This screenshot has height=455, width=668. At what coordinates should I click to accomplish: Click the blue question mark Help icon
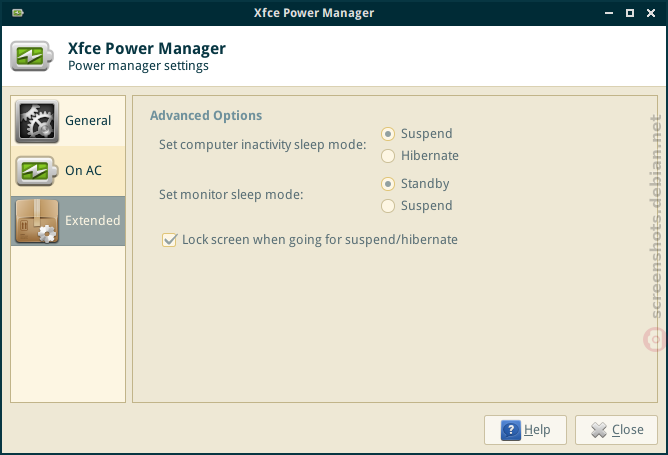pos(511,430)
